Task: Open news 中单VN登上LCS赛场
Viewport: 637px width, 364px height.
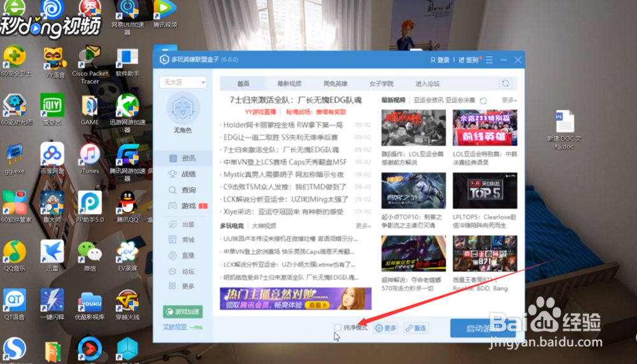Action: 285,162
